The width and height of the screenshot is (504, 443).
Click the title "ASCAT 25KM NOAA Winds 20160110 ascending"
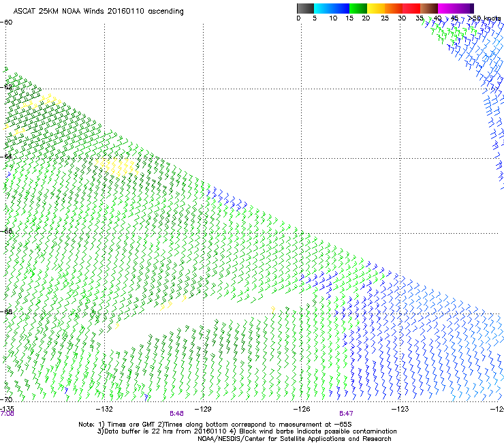[x=98, y=12]
